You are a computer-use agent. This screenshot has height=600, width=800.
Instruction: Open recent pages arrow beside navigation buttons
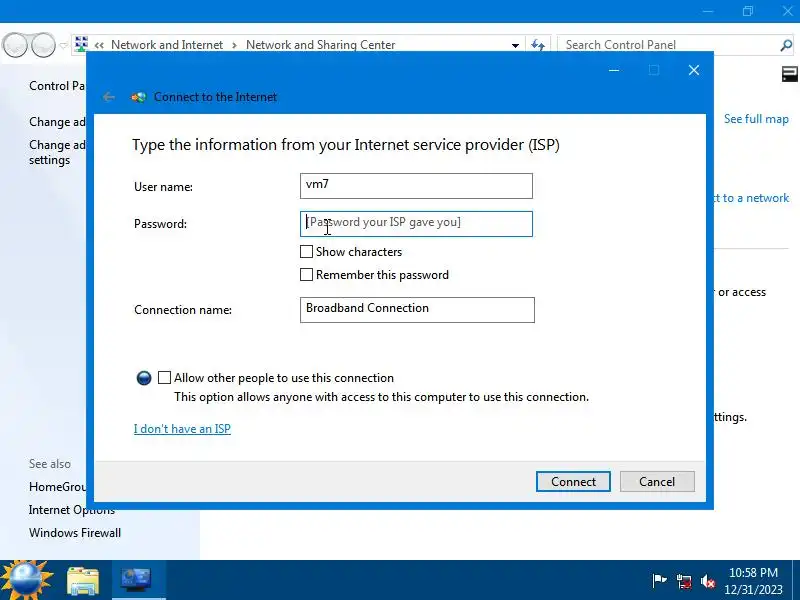pyautogui.click(x=63, y=45)
